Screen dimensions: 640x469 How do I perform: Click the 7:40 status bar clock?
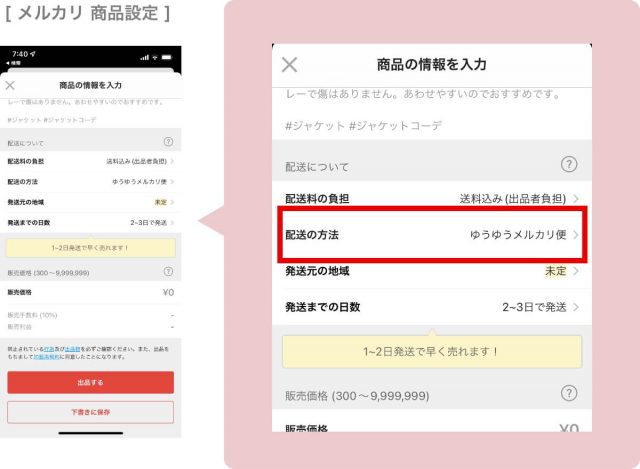coord(20,54)
